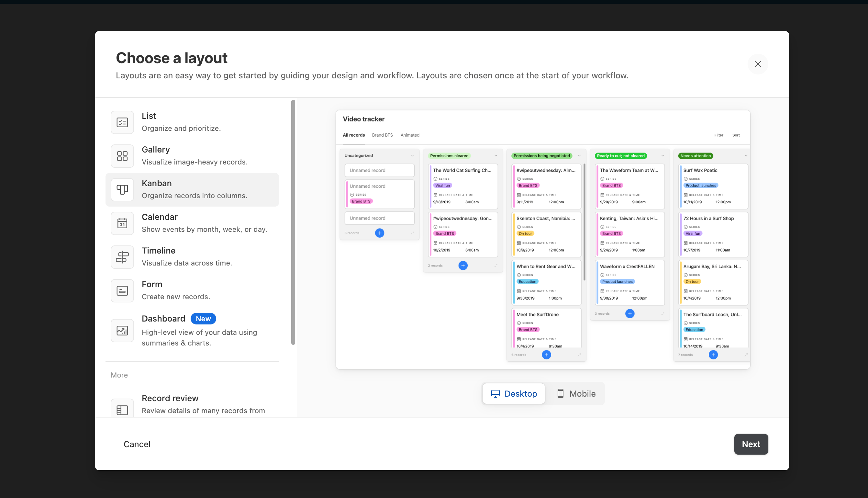Select the Gallery layout icon
The height and width of the screenshot is (498, 868).
[122, 156]
